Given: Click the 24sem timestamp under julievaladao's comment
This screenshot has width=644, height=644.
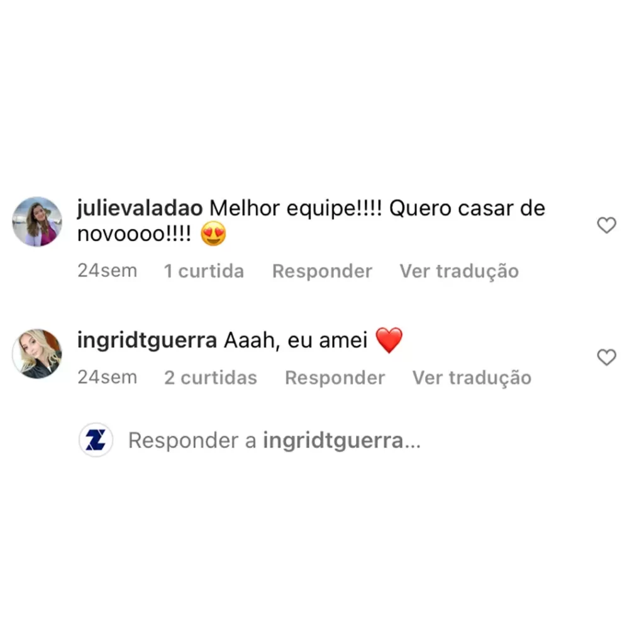Looking at the screenshot, I should pos(107,270).
